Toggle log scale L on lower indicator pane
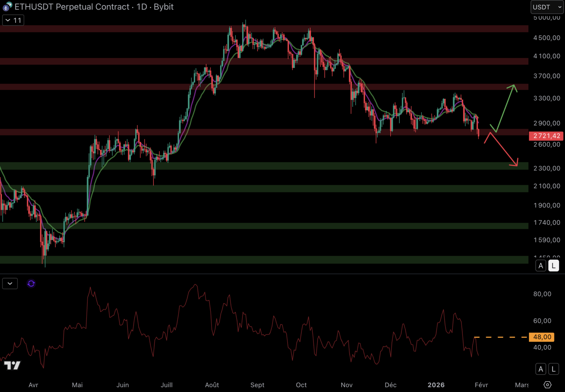Screen dimensions: 565x392 pos(553,369)
